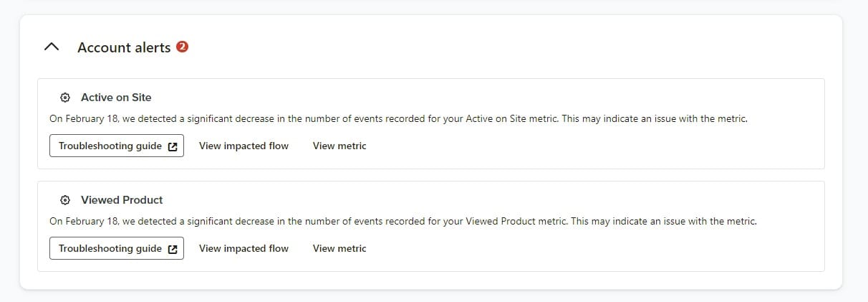Click the Active on Site metric gear icon
The width and height of the screenshot is (868, 302).
point(65,98)
